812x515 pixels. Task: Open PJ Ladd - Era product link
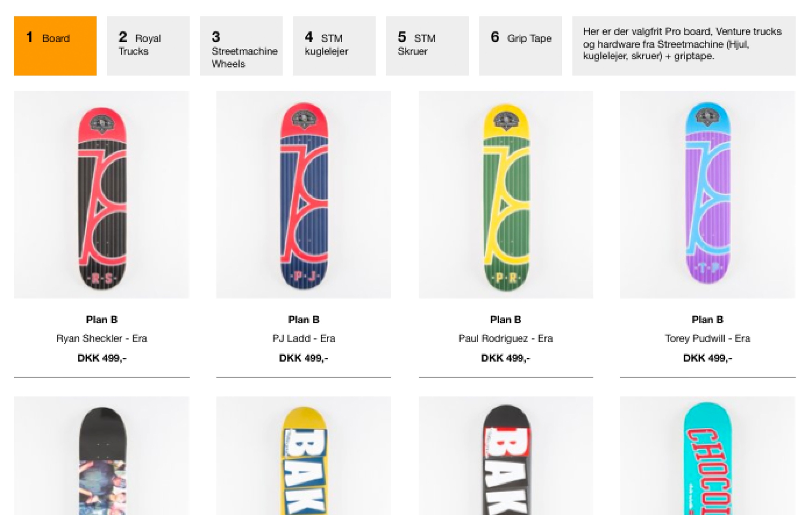pyautogui.click(x=304, y=339)
